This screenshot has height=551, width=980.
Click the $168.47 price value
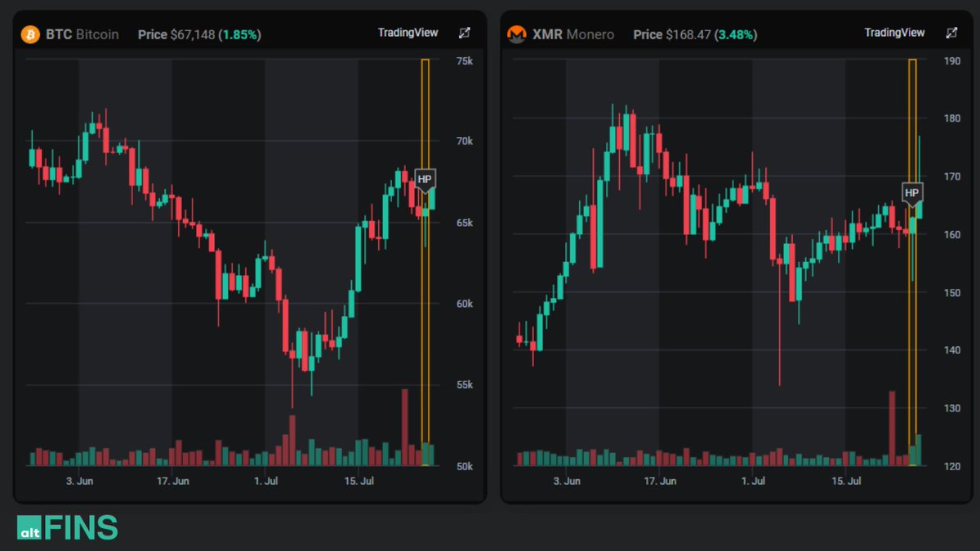[x=688, y=34]
